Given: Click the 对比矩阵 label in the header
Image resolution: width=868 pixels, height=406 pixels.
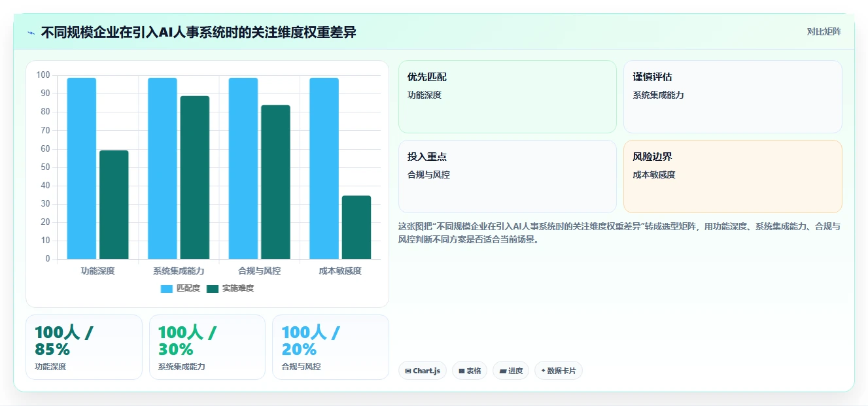Looking at the screenshot, I should point(824,31).
